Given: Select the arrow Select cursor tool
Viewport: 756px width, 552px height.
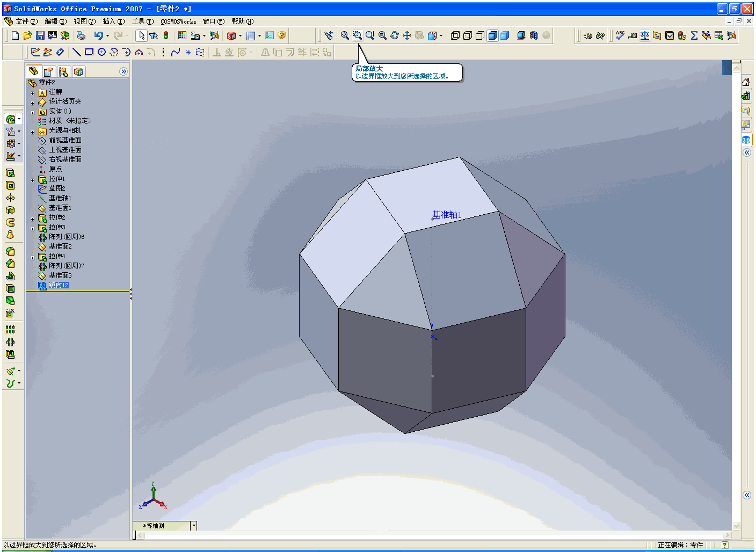Looking at the screenshot, I should click(141, 35).
